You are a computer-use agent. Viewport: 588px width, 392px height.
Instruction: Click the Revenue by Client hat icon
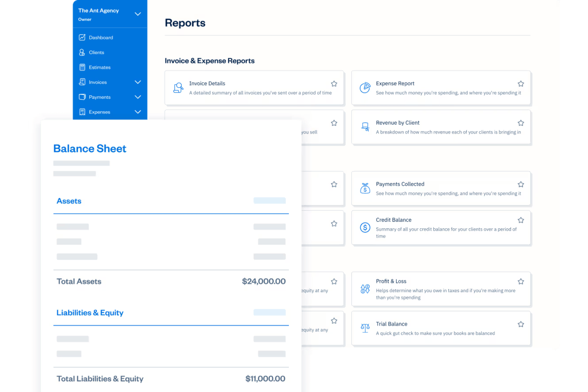pyautogui.click(x=365, y=127)
